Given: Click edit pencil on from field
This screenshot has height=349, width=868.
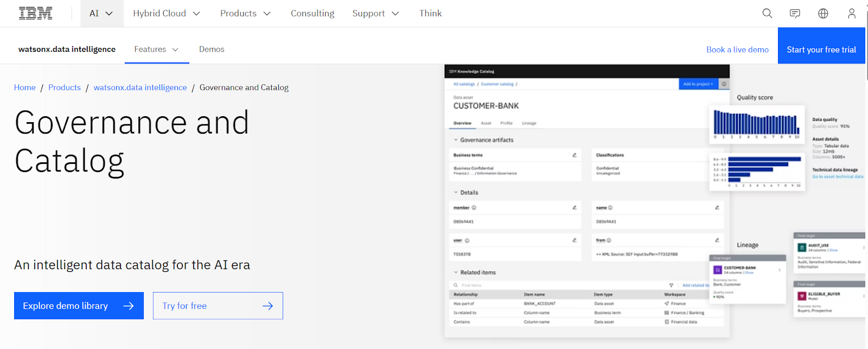Looking at the screenshot, I should tap(717, 240).
